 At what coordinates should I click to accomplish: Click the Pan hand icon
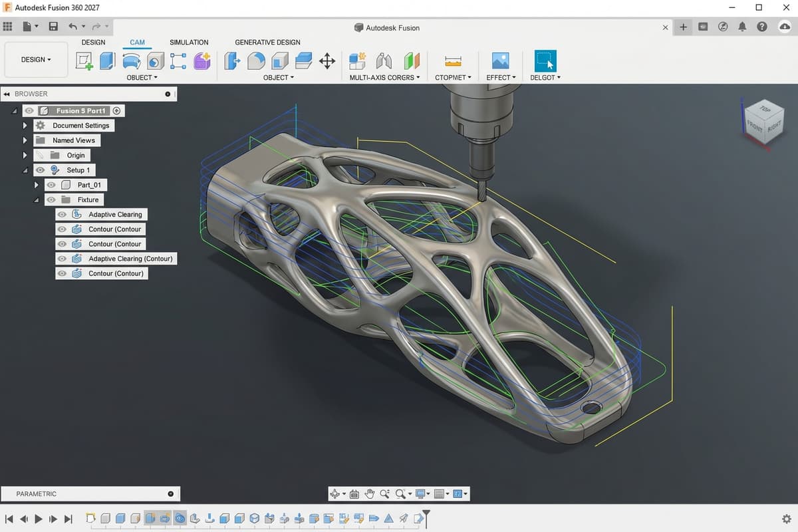tap(369, 493)
